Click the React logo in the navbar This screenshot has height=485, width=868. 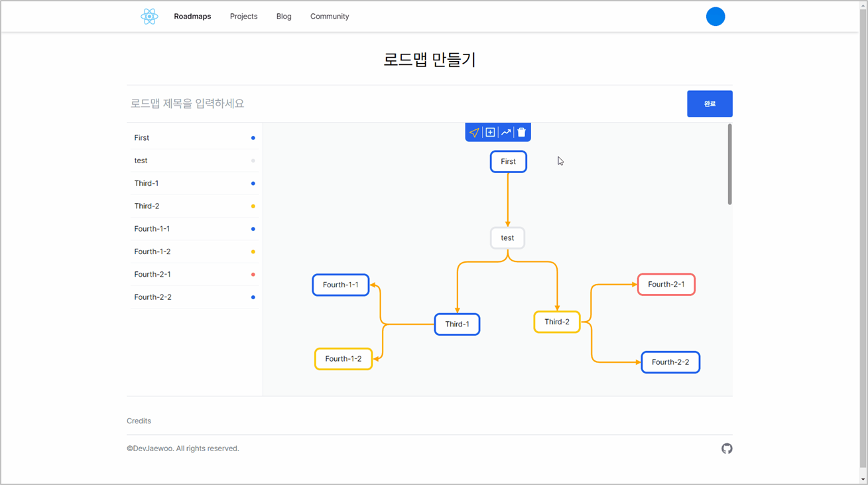tap(149, 16)
